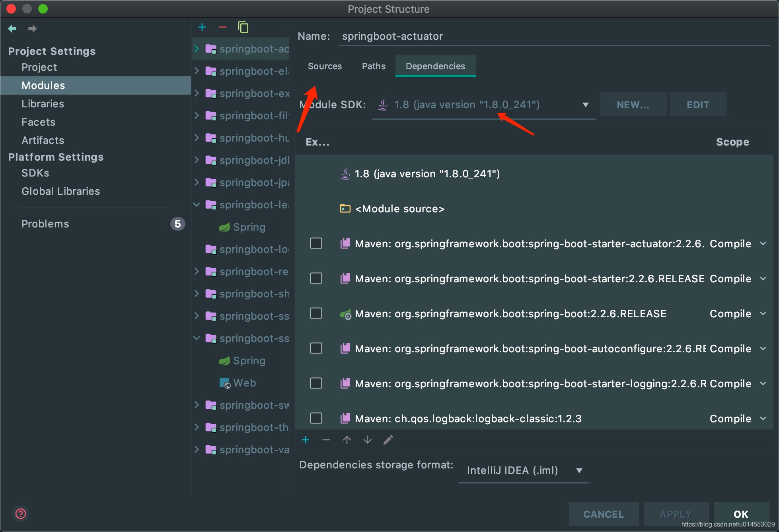Toggle export checkbox for spring-boot-autoconfigure
Viewport: 779px width, 532px height.
click(x=316, y=348)
